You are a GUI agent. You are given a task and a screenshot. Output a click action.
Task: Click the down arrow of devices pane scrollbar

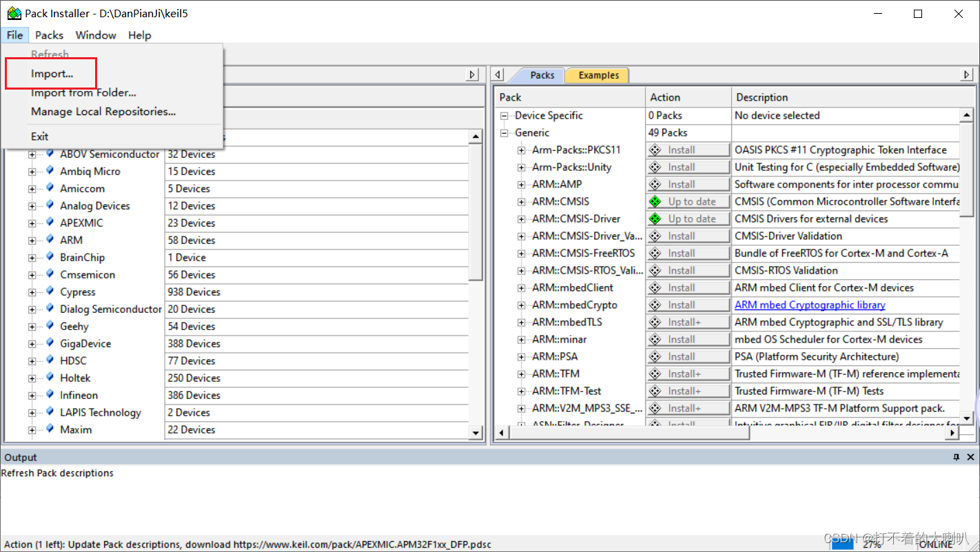coord(476,433)
